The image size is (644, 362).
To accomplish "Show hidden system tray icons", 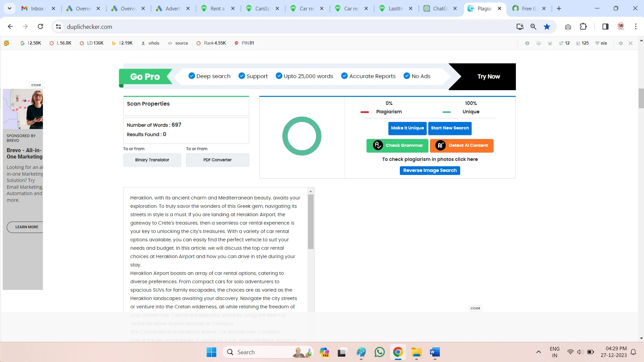I will pos(538,352).
